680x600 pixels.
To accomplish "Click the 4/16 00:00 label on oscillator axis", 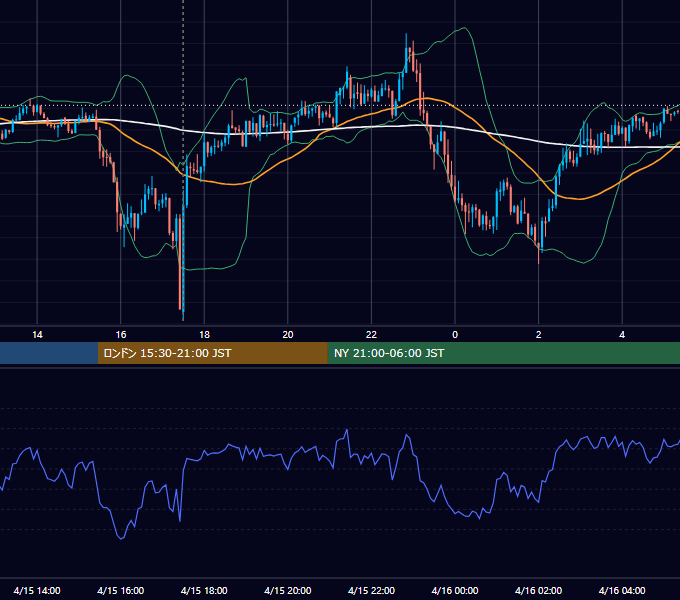I will click(455, 590).
